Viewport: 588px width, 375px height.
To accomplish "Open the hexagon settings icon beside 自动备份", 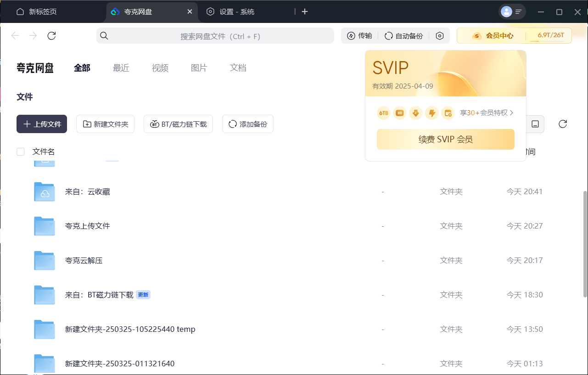I will pos(440,36).
